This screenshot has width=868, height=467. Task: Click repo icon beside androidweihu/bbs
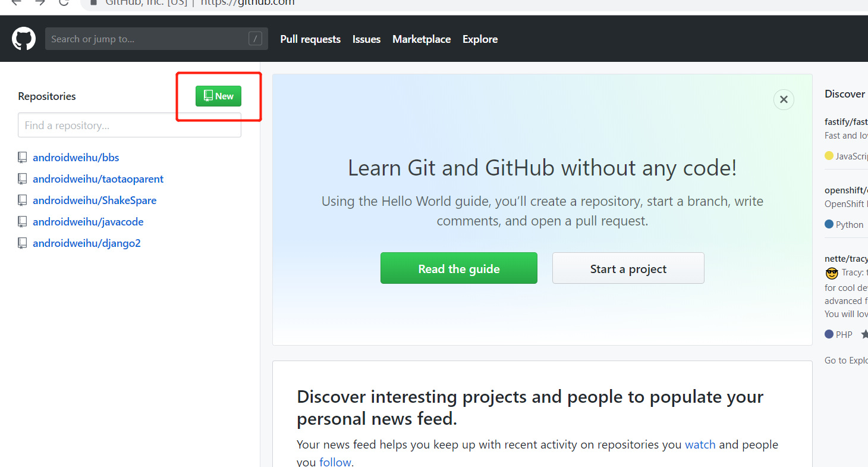tap(23, 158)
